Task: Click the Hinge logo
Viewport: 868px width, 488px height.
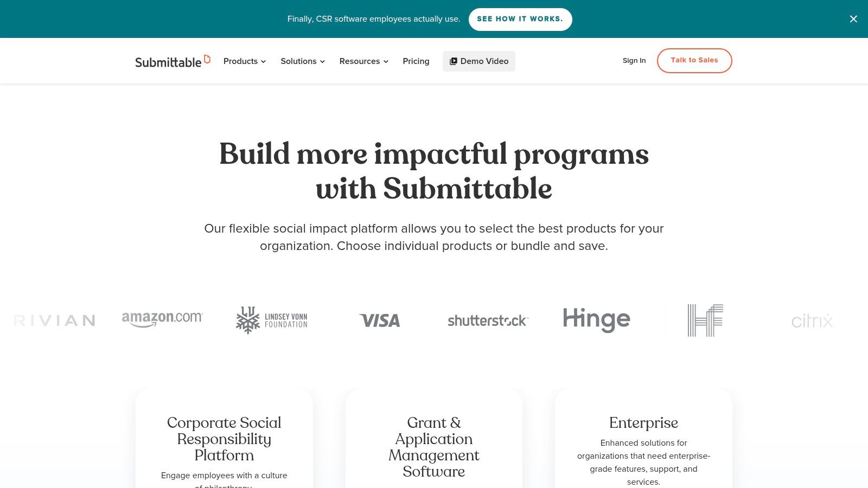Action: coord(596,319)
